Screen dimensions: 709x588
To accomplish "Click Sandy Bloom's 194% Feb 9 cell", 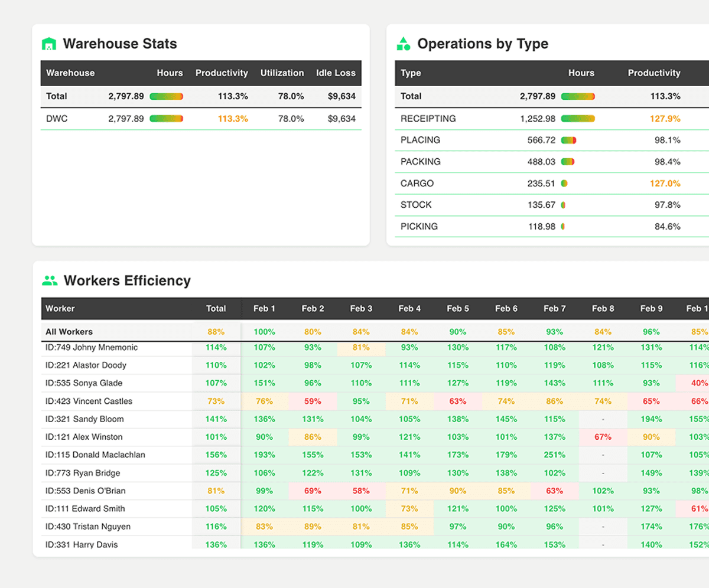I will tap(651, 419).
